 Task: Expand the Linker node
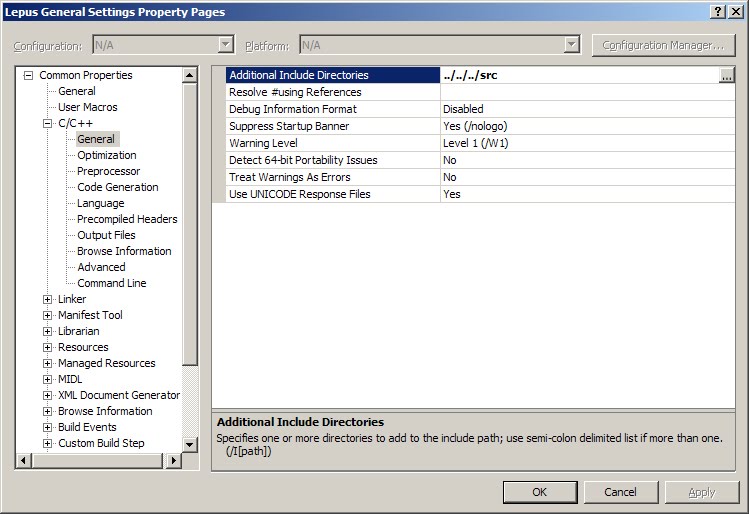coord(47,300)
